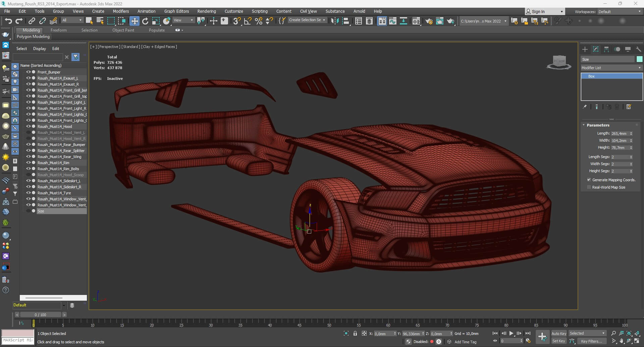Image resolution: width=644 pixels, height=347 pixels.
Task: Open Create Selection Set dropdown
Action: point(307,20)
